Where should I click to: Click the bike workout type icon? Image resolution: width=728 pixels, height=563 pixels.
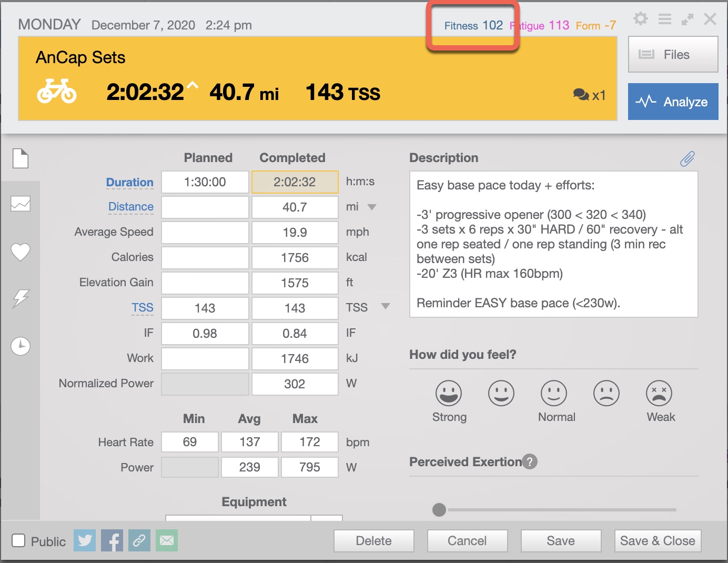(x=57, y=91)
